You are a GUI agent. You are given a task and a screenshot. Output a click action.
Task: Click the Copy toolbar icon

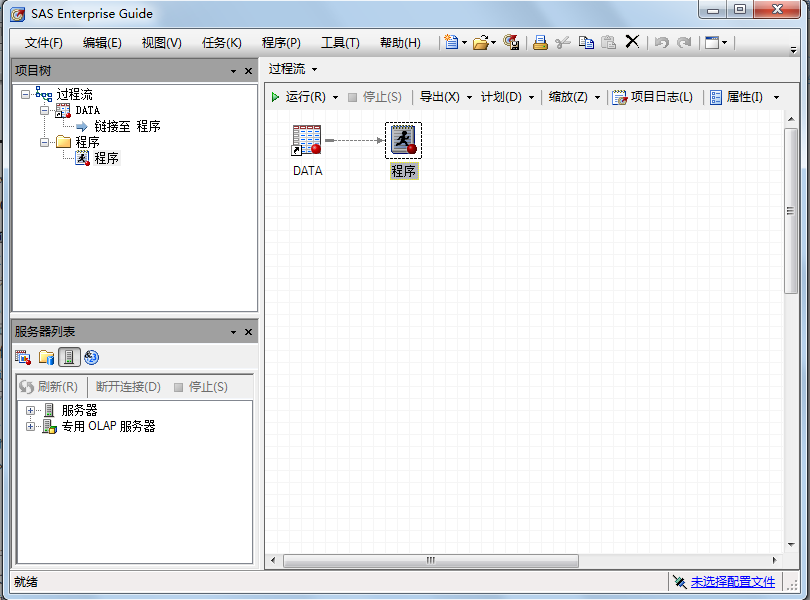586,42
